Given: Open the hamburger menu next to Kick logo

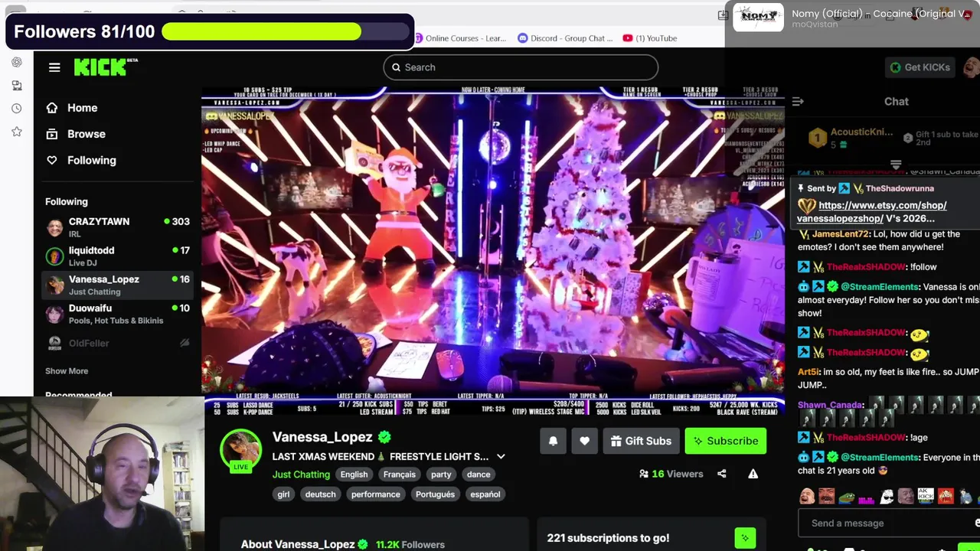Looking at the screenshot, I should tap(54, 67).
